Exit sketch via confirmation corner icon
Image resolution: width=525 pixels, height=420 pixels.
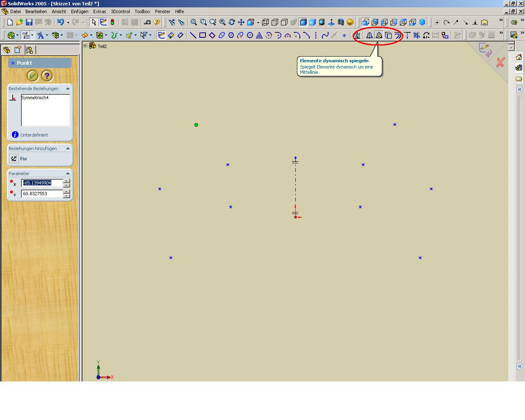point(486,50)
